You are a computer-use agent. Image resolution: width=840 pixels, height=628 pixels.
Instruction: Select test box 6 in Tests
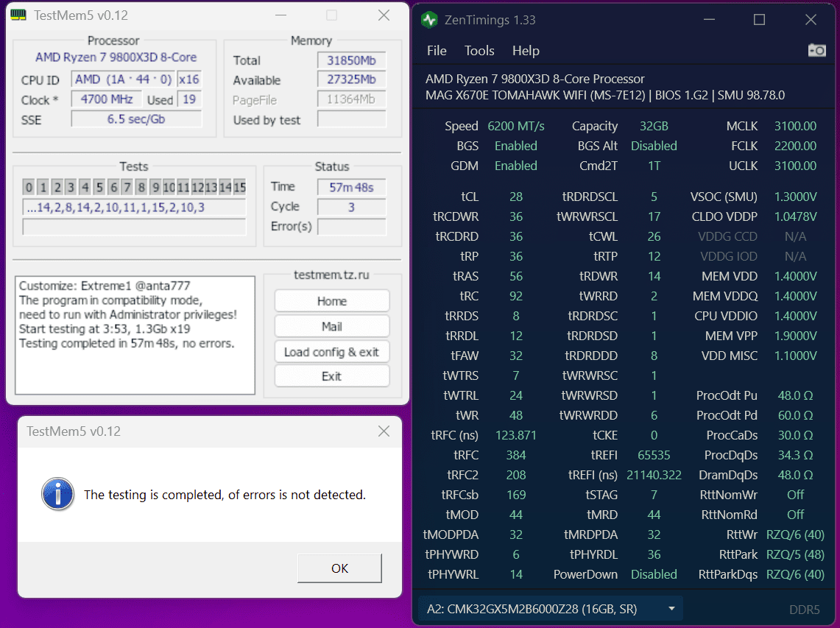coord(113,187)
